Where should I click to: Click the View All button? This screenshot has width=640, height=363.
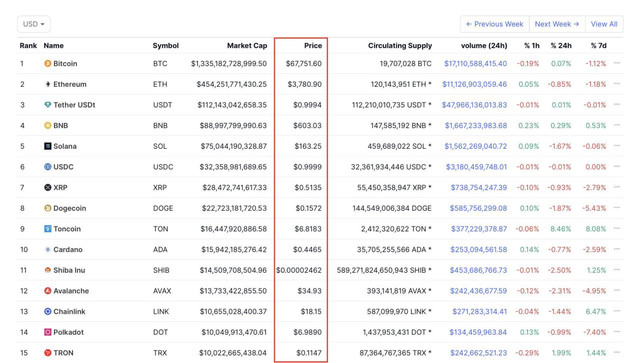coord(604,24)
